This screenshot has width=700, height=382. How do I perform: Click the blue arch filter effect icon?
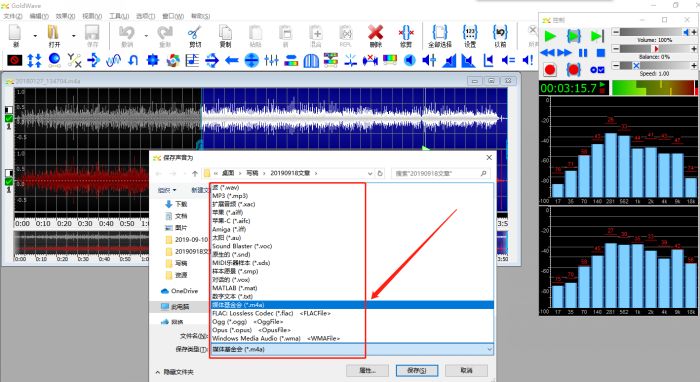[311, 60]
